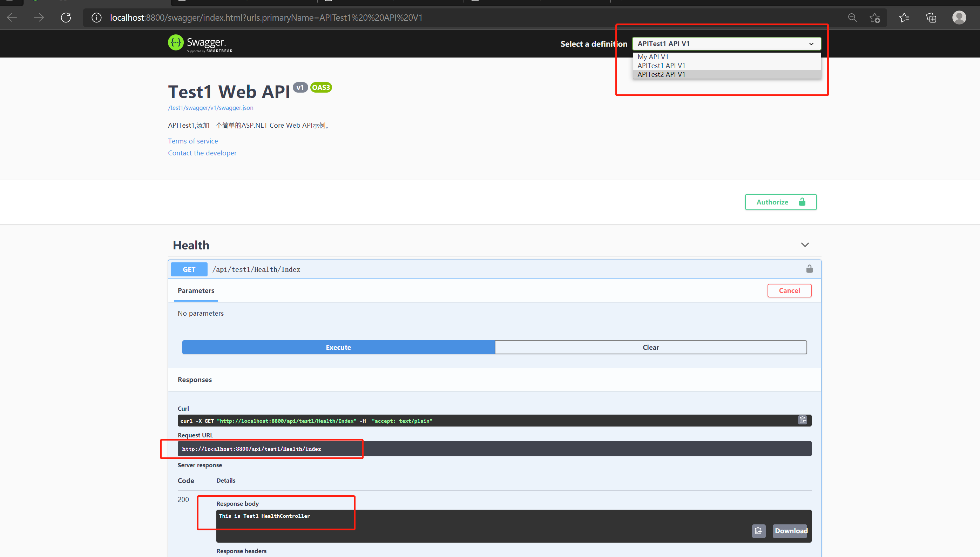Click the zoom magnifier icon in address bar
This screenshot has height=557, width=980.
click(x=852, y=18)
